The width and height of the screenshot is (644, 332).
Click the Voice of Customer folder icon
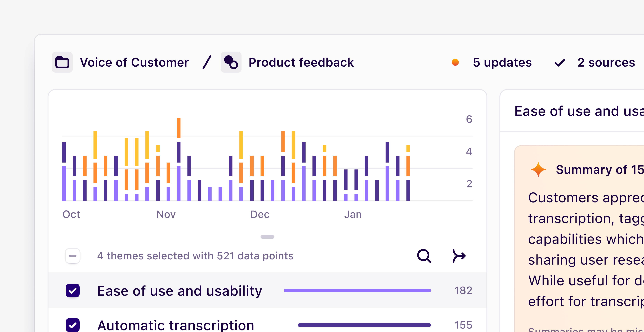coord(62,62)
